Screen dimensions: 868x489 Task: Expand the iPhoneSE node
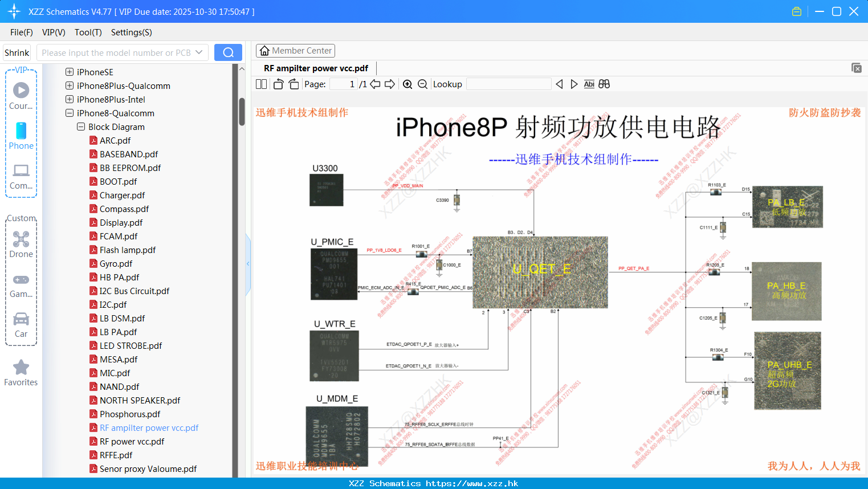[70, 72]
